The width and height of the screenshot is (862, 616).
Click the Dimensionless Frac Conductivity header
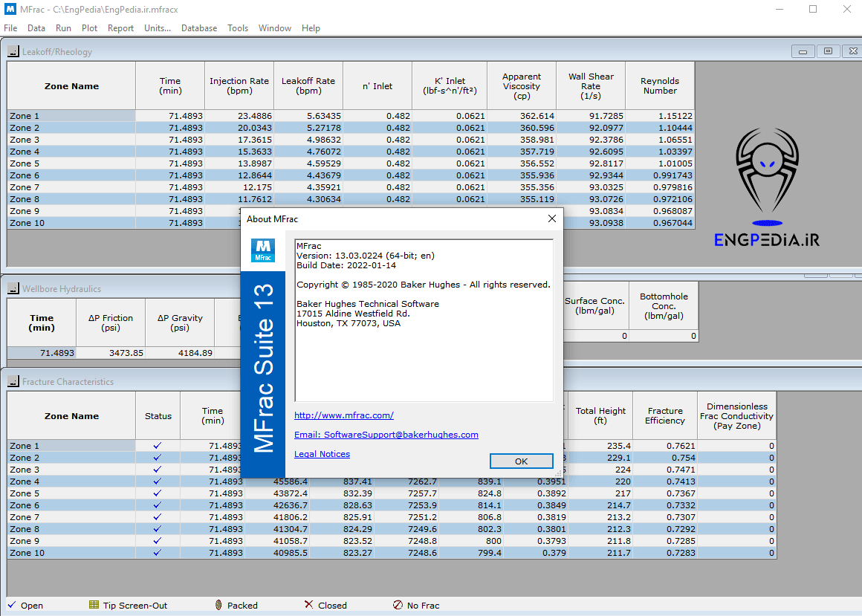(736, 415)
